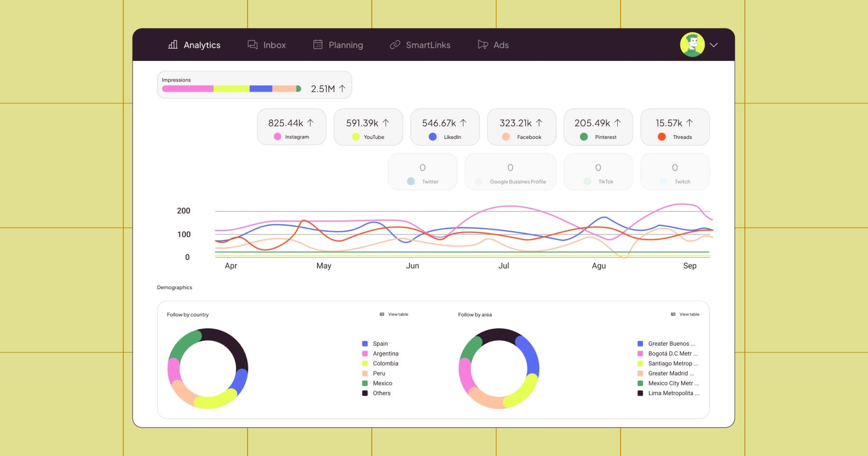The image size is (868, 456).
Task: Open the user avatar profile
Action: coord(692,45)
